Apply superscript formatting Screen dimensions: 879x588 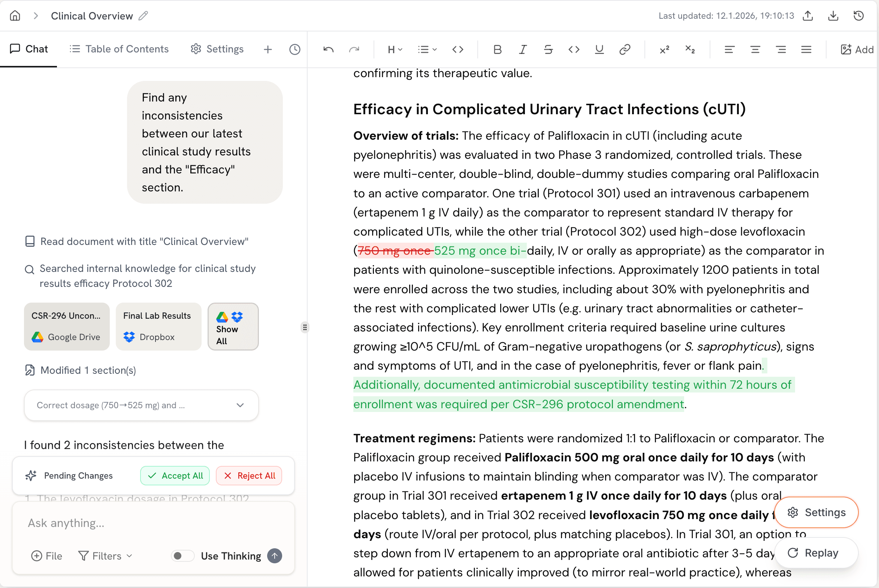coord(664,49)
